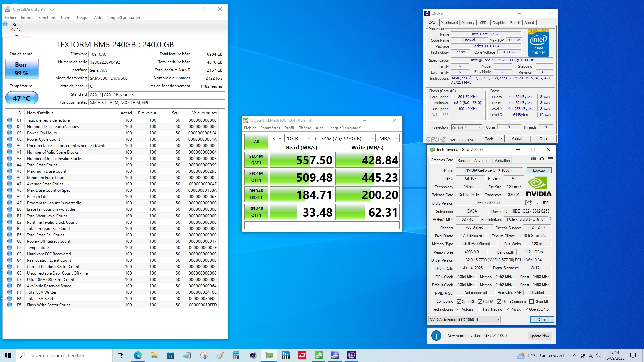Click the Task View taskbar icon
644x362 pixels.
[121, 355]
